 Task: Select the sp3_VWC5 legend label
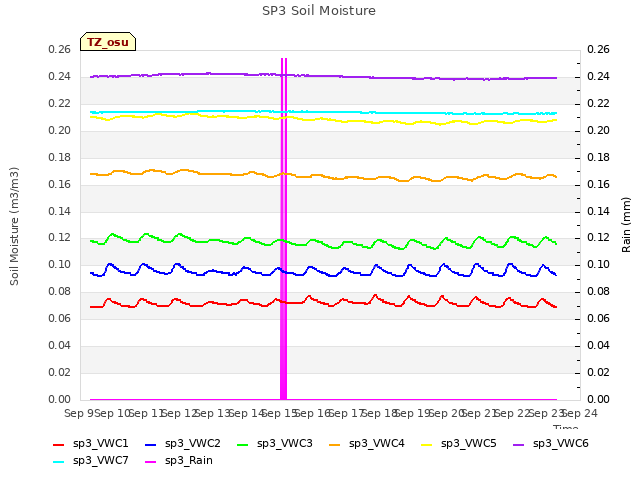coord(469,443)
